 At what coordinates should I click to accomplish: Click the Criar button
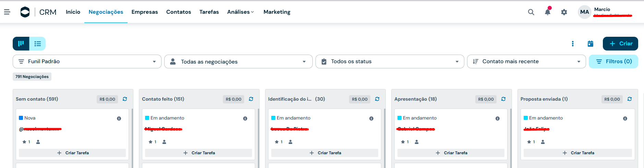click(x=620, y=44)
